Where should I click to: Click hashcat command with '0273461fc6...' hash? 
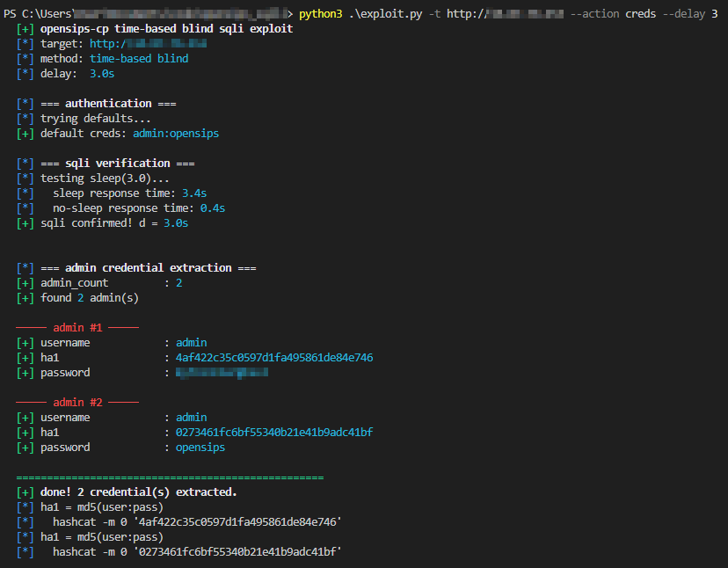[x=197, y=552]
